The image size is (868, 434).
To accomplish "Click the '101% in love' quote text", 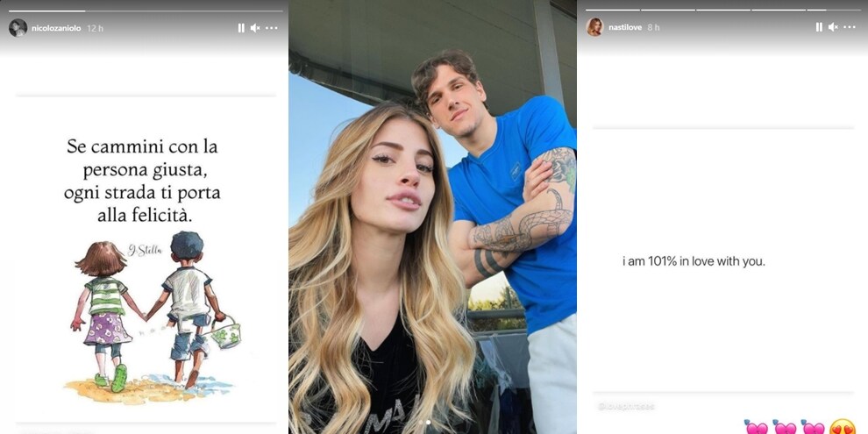I will coord(694,262).
